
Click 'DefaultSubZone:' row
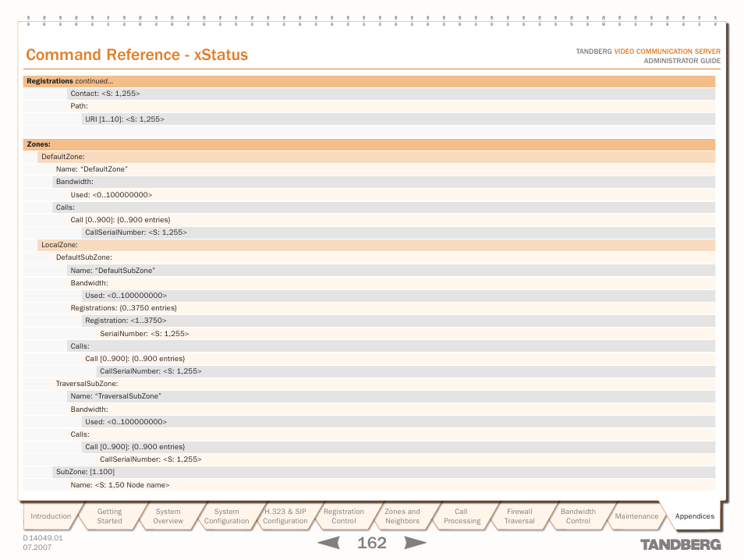click(x=384, y=257)
